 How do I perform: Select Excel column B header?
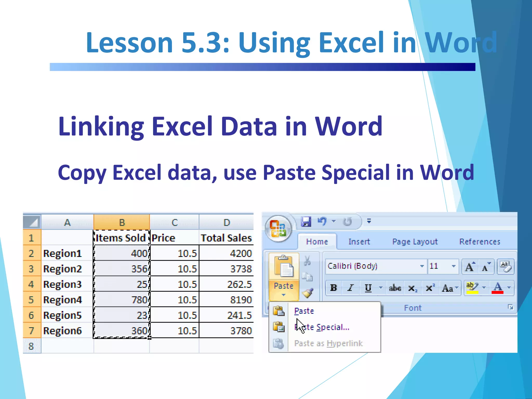coord(122,222)
